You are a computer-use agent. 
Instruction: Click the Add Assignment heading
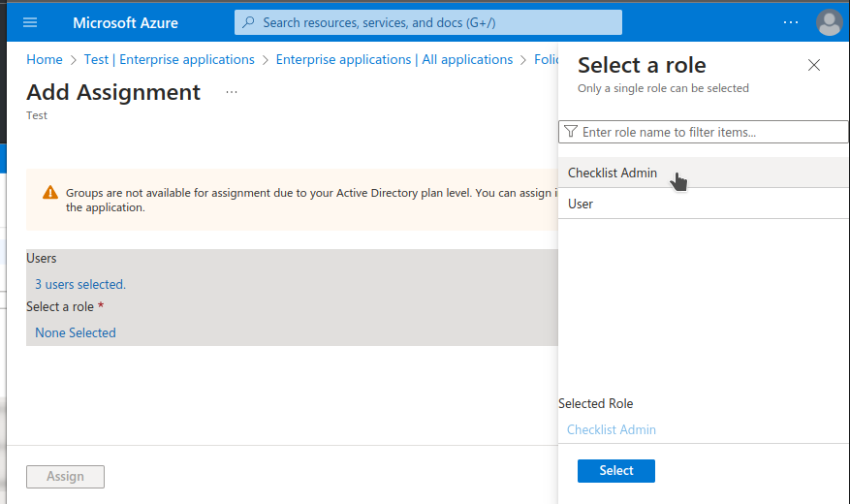click(x=113, y=92)
